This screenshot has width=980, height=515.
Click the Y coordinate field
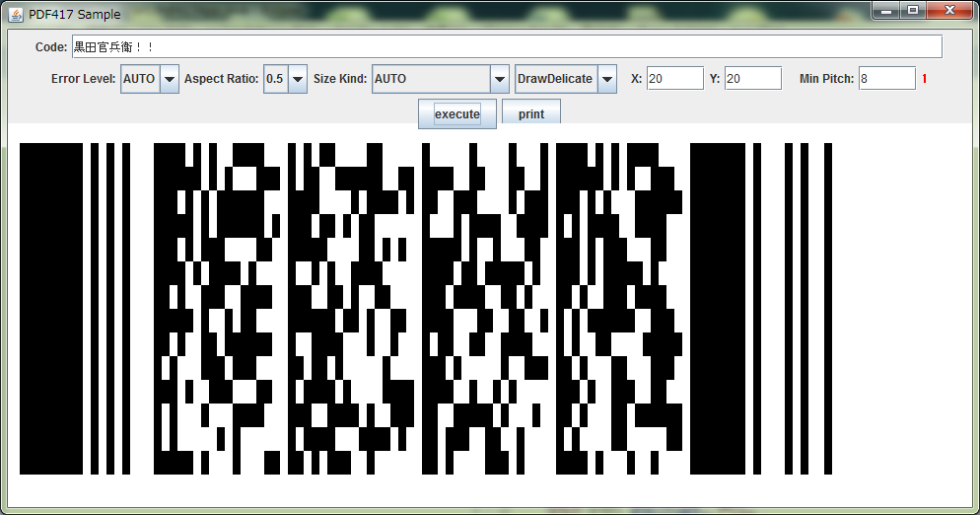(x=753, y=78)
